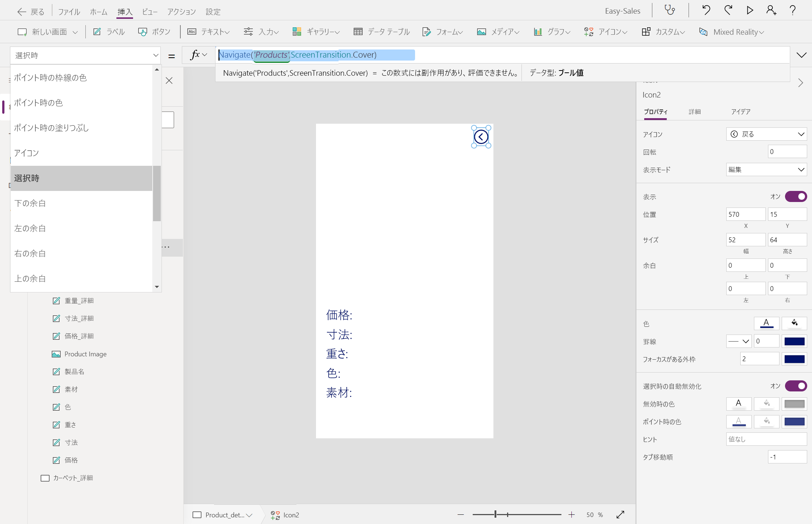Image resolution: width=812 pixels, height=524 pixels.
Task: Open the ファイル menu
Action: (69, 12)
